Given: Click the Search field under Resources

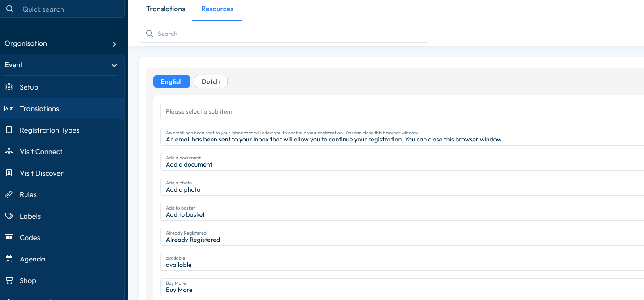Looking at the screenshot, I should pos(284,34).
